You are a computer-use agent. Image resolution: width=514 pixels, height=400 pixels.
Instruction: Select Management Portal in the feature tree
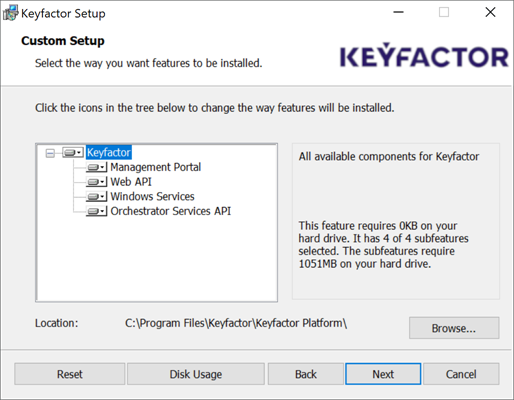[156, 167]
